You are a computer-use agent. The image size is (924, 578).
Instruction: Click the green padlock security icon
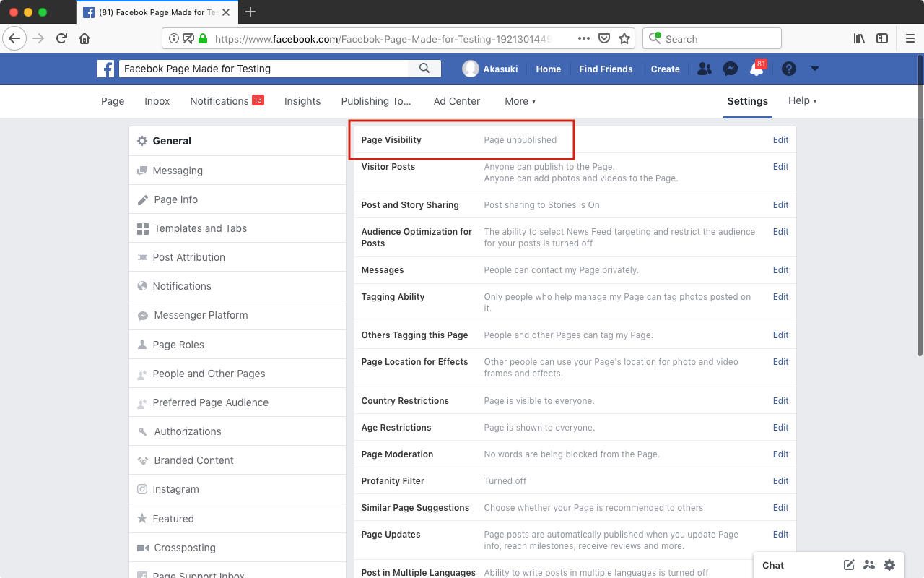pyautogui.click(x=203, y=38)
